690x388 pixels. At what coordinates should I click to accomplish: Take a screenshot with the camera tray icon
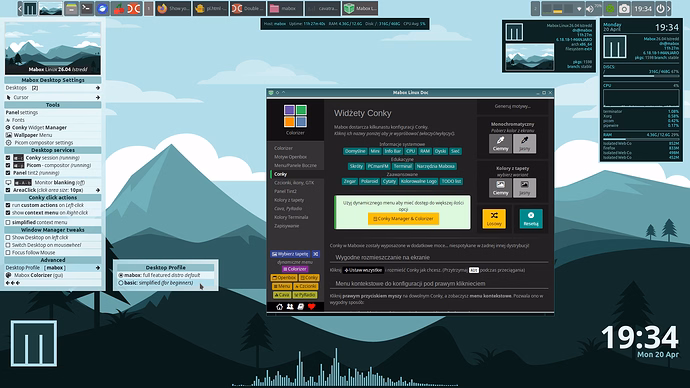click(x=624, y=8)
